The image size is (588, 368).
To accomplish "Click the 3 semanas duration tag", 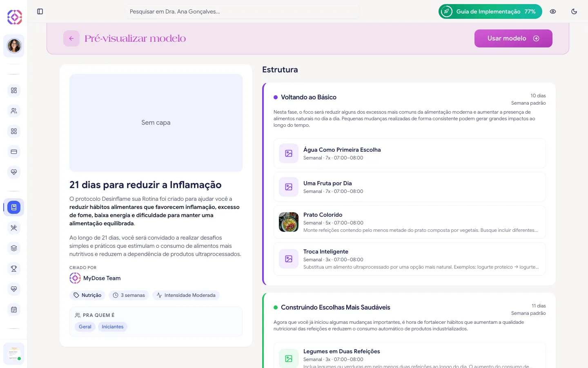I will 129,295.
